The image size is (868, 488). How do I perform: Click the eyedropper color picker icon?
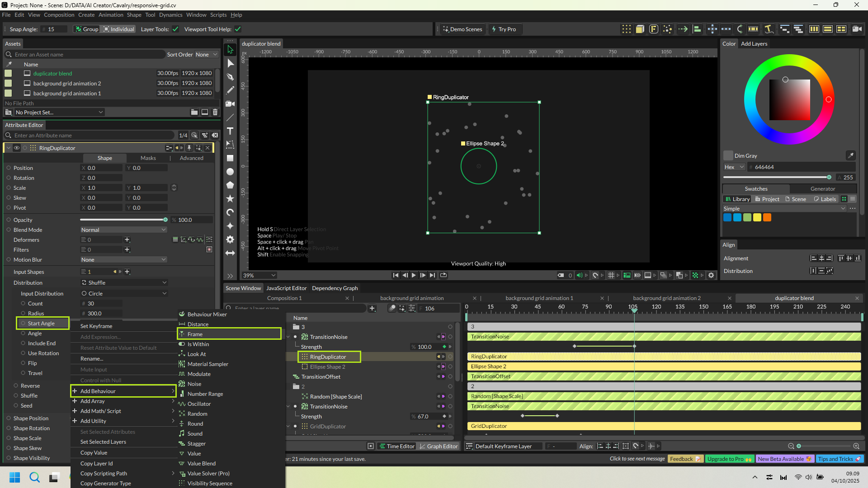(x=850, y=155)
